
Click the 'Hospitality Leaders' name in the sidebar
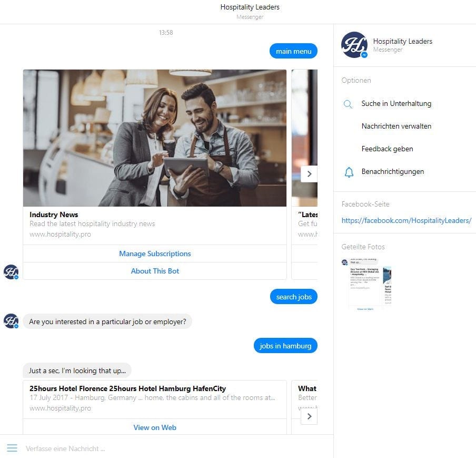click(402, 41)
